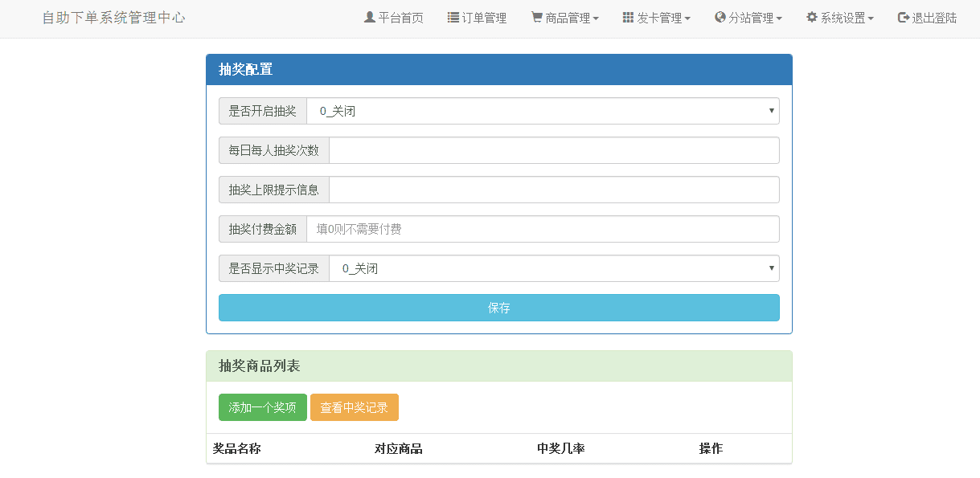Click the 每日每人抽奖次数 input field
980x478 pixels.
pos(553,149)
